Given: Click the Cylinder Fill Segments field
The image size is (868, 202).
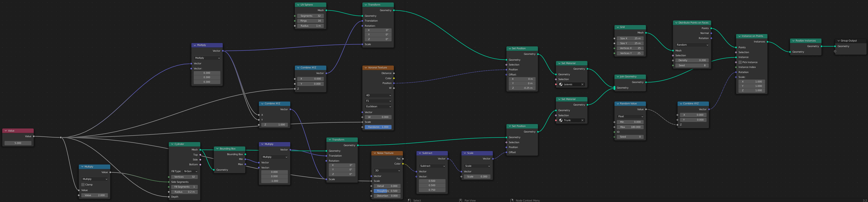Looking at the screenshot, I should pyautogui.click(x=184, y=187).
